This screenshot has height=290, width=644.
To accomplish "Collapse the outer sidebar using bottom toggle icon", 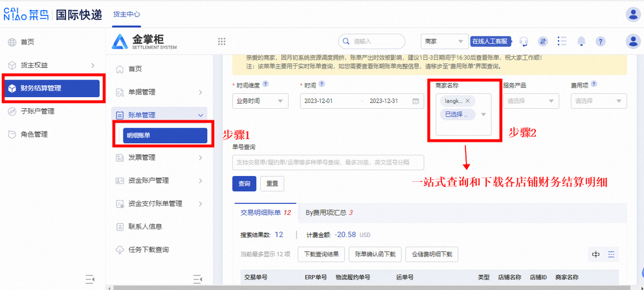I will 90,279.
